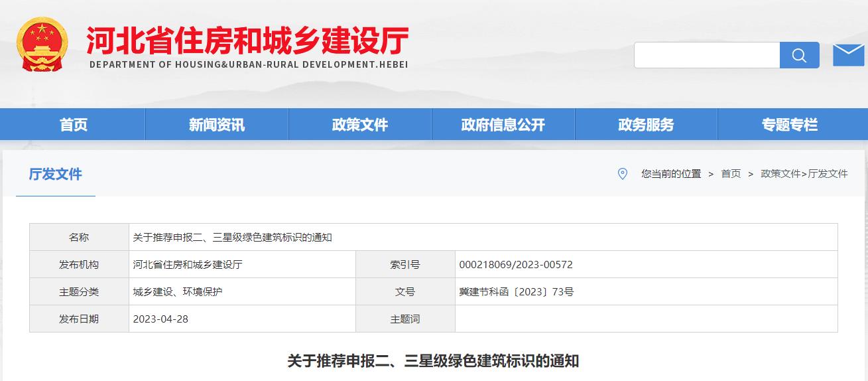The image size is (868, 381).
Task: Click the 主题词 label cell
Action: pos(405,319)
